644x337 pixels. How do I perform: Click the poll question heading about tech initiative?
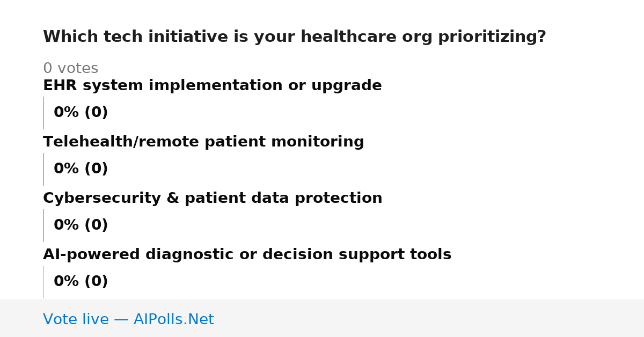295,37
